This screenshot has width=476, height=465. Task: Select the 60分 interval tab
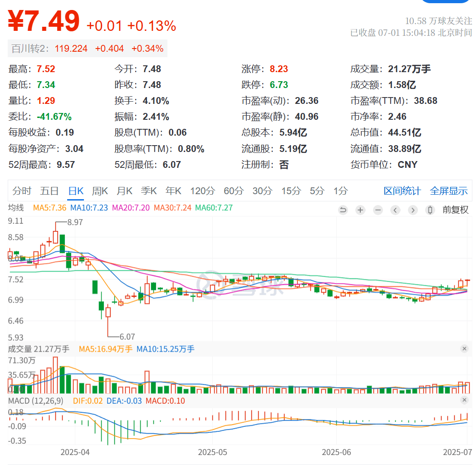point(234,191)
